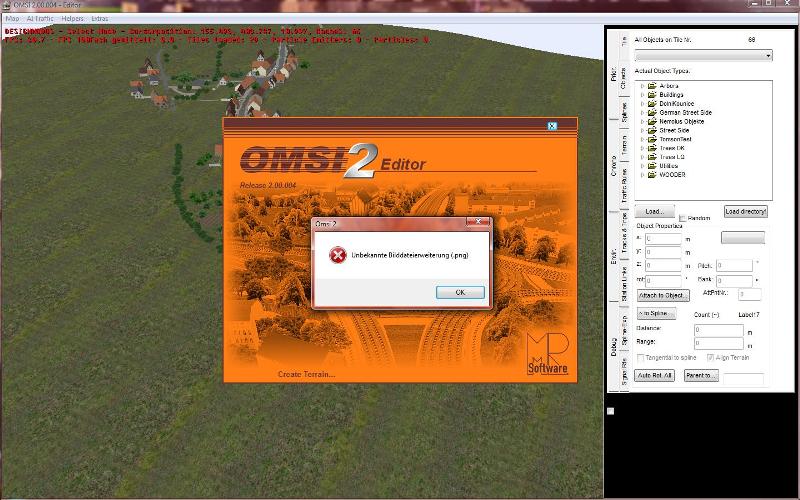
Task: Toggle the lone checkbox below the side panel
Action: point(611,411)
